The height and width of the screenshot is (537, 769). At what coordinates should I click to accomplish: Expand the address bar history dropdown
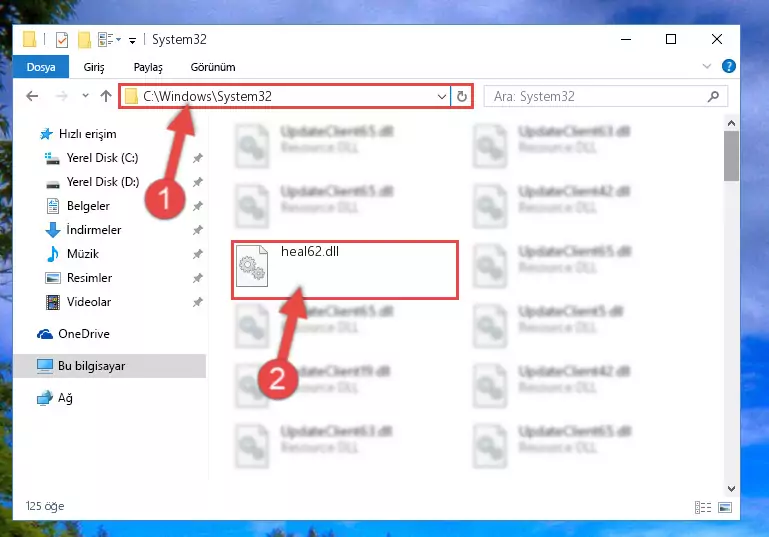[x=441, y=97]
